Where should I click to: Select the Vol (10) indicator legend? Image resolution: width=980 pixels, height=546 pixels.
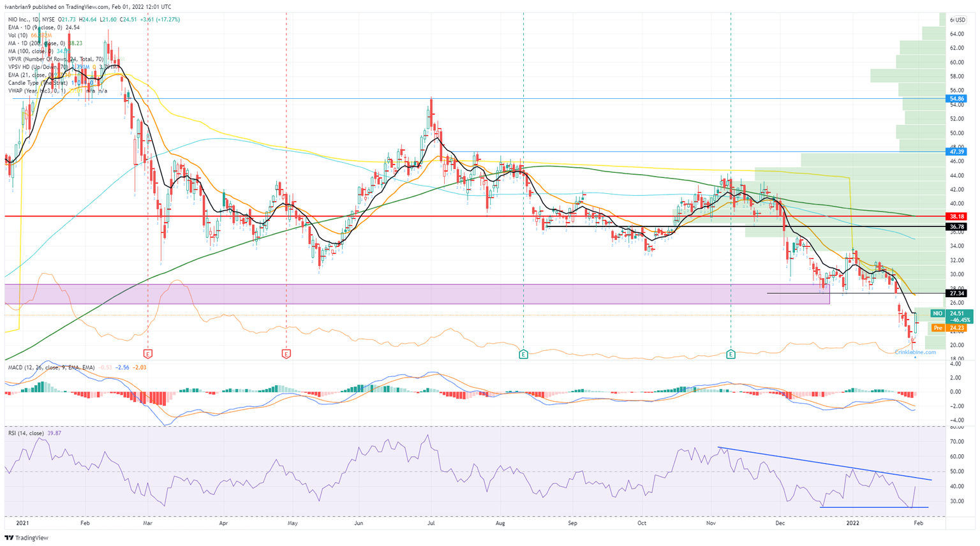point(18,35)
